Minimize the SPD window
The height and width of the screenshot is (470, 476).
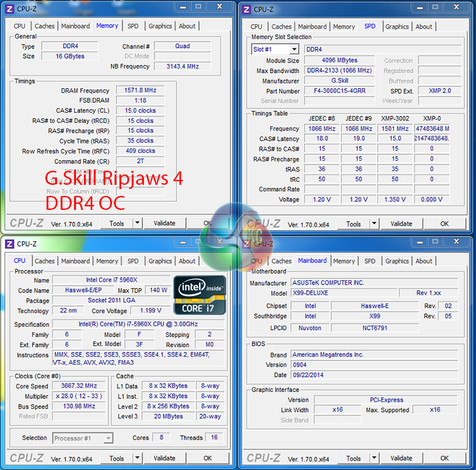point(420,7)
